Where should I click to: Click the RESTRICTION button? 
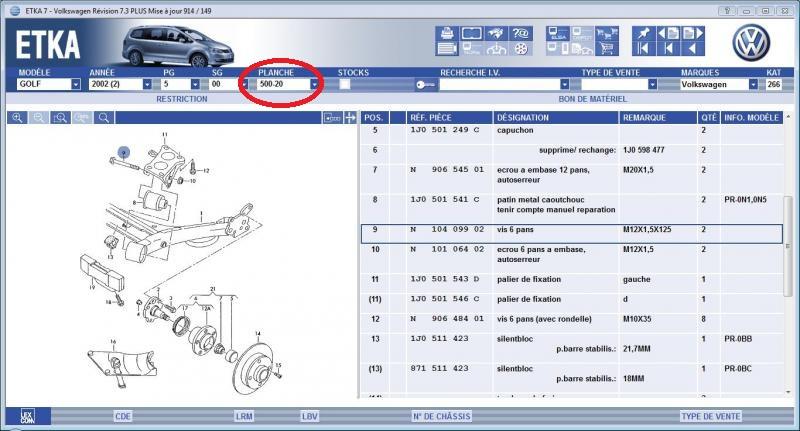182,99
